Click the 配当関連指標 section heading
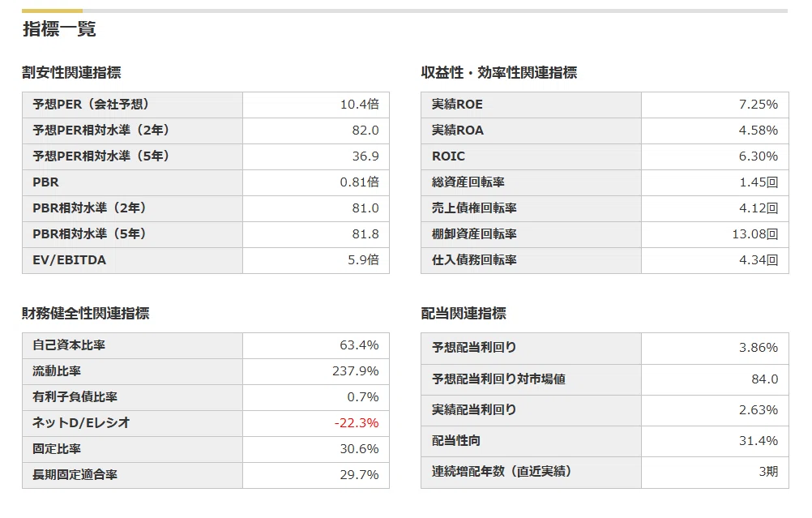Screen dimensions: 812x518 pyautogui.click(x=464, y=314)
